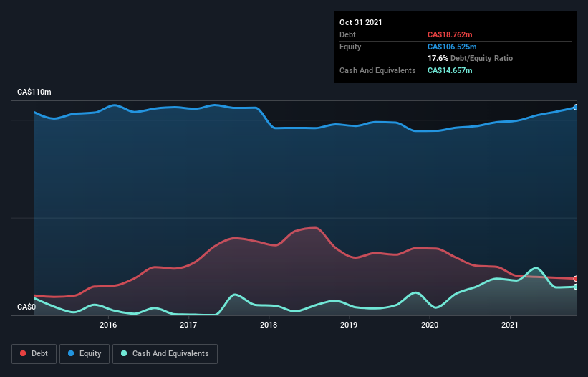The width and height of the screenshot is (588, 377).
Task: Click the blue Equity endpoint marker
Action: (x=576, y=108)
